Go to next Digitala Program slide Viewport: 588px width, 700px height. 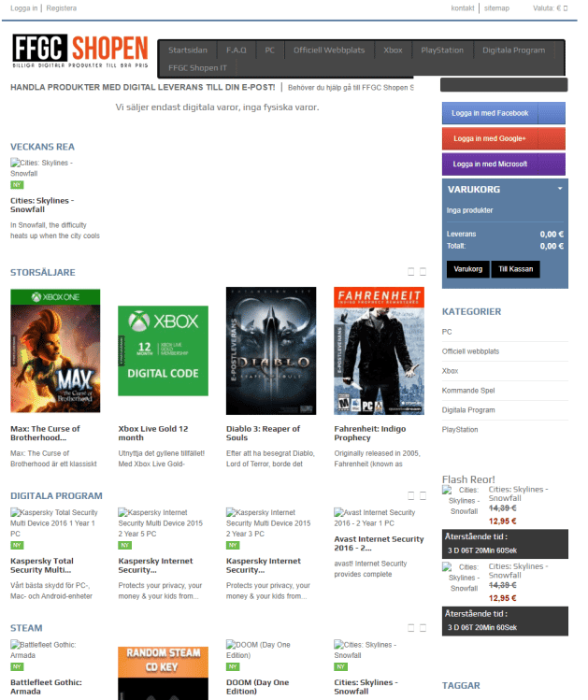click(x=423, y=495)
